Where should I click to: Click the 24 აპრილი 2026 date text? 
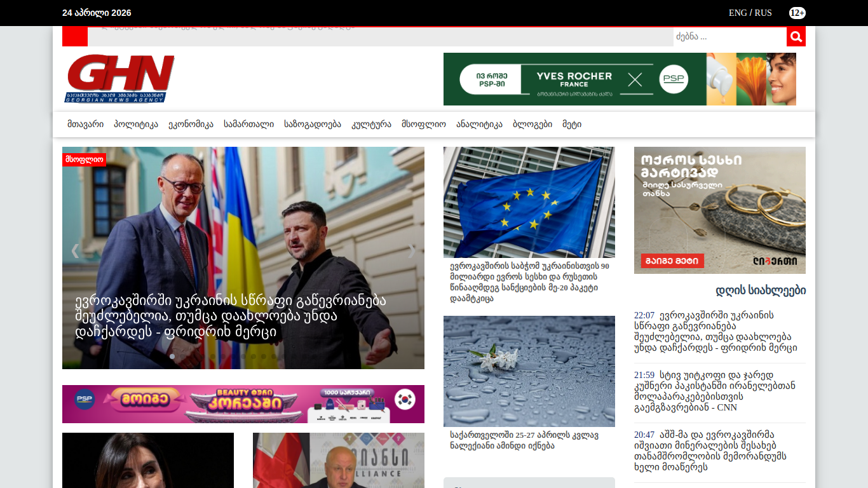coord(97,13)
